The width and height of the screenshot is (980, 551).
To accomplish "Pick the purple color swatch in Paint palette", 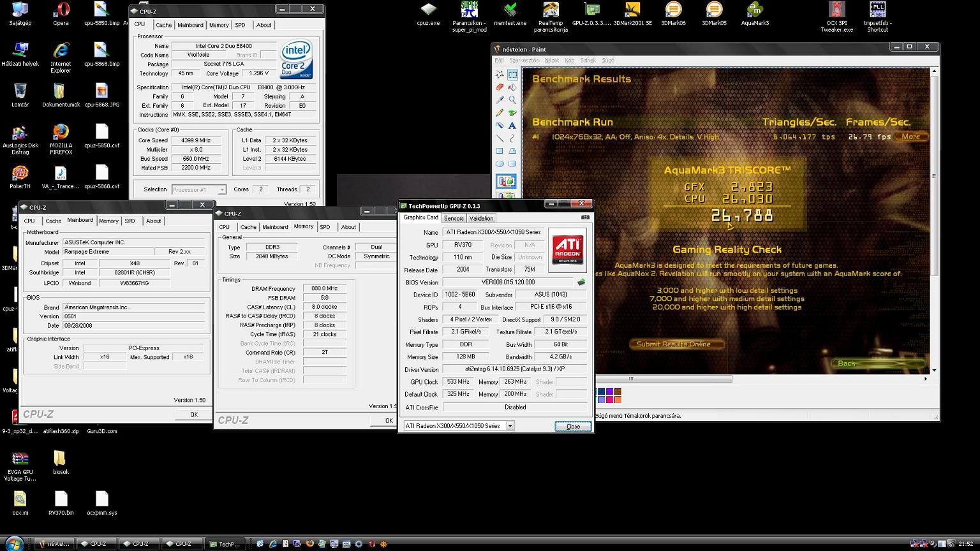I will pos(609,392).
